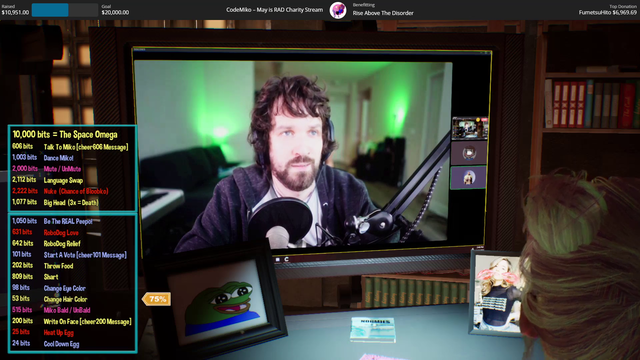Click the C icon below the monitor
Screen dimensions: 640x360
(287, 259)
